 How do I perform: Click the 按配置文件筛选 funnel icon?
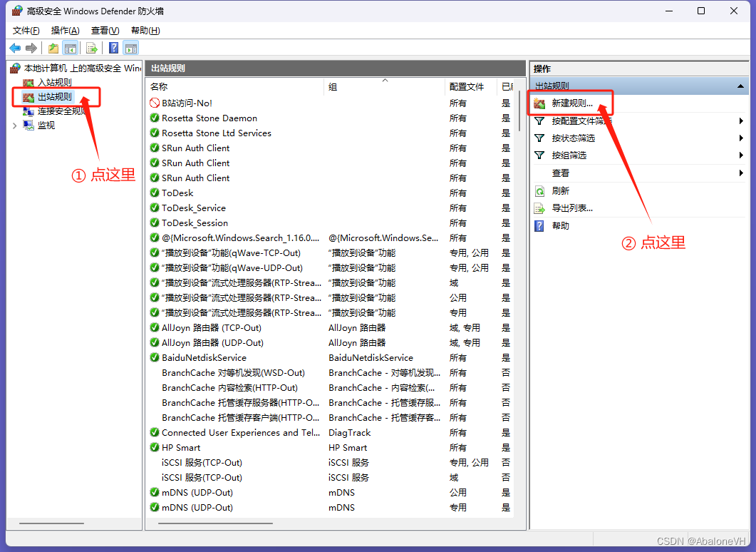539,121
